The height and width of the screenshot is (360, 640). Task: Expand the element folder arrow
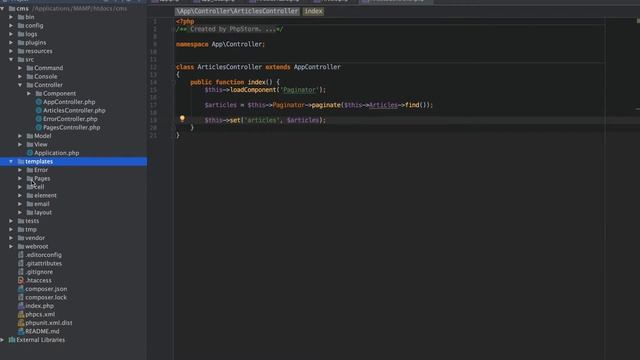20,196
